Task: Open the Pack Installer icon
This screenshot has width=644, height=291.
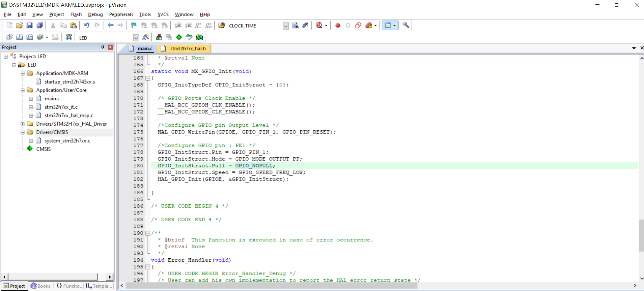Action: tap(199, 37)
